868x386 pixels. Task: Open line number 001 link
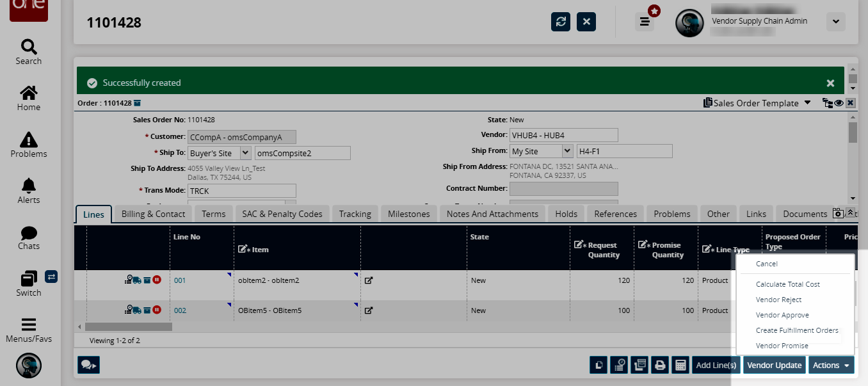(180, 280)
